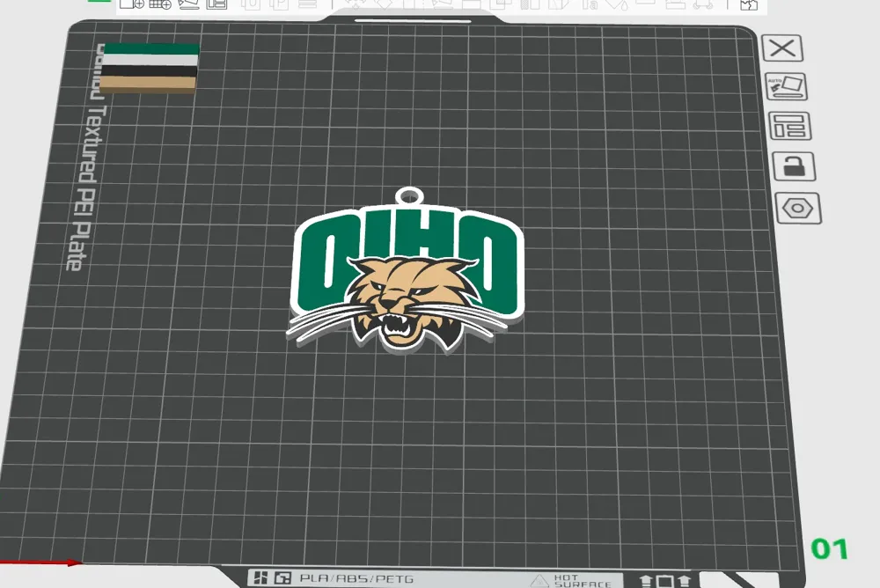
Task: Arrange objects on this plate
Action: [x=789, y=126]
